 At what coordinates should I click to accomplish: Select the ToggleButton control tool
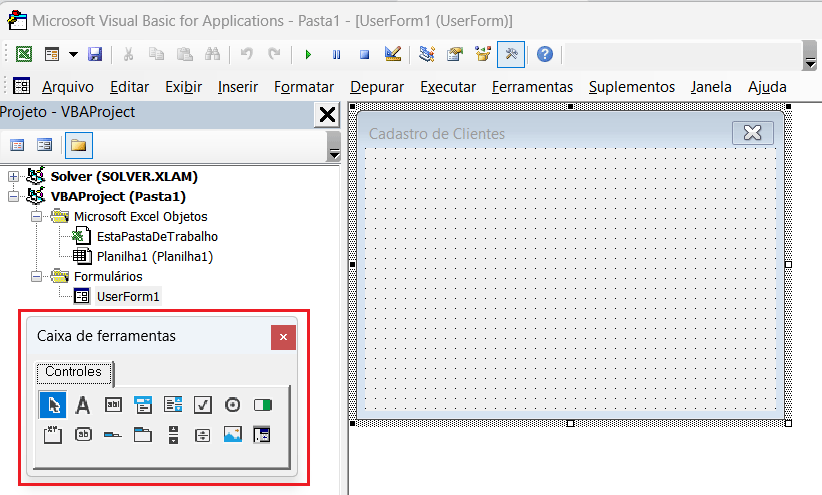click(262, 405)
